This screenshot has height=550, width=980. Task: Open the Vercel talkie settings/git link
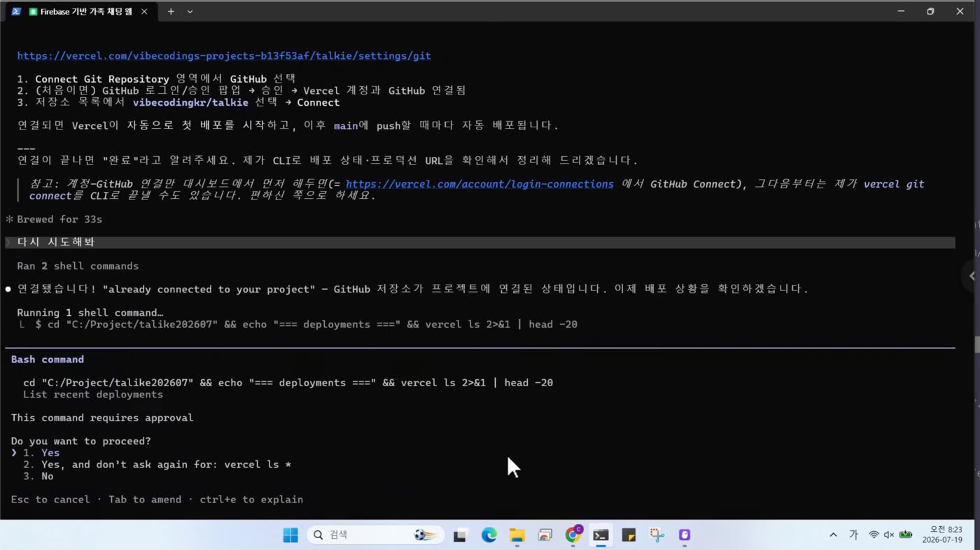(224, 56)
